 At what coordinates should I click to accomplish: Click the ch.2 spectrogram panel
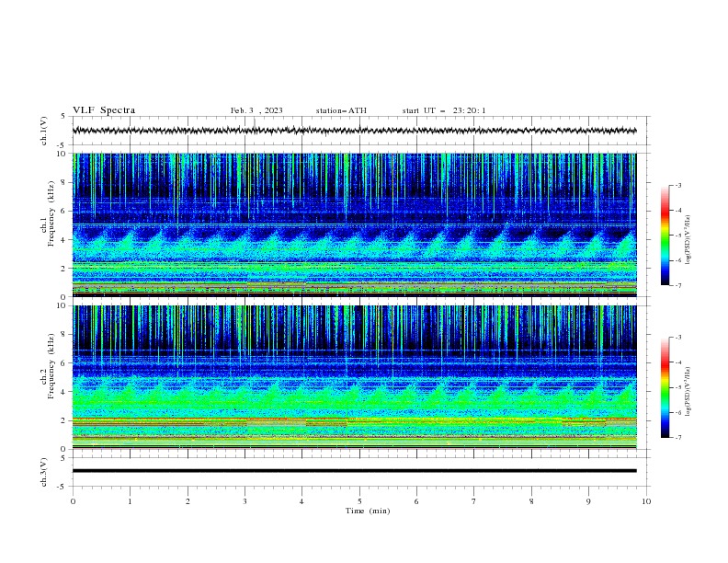click(354, 377)
